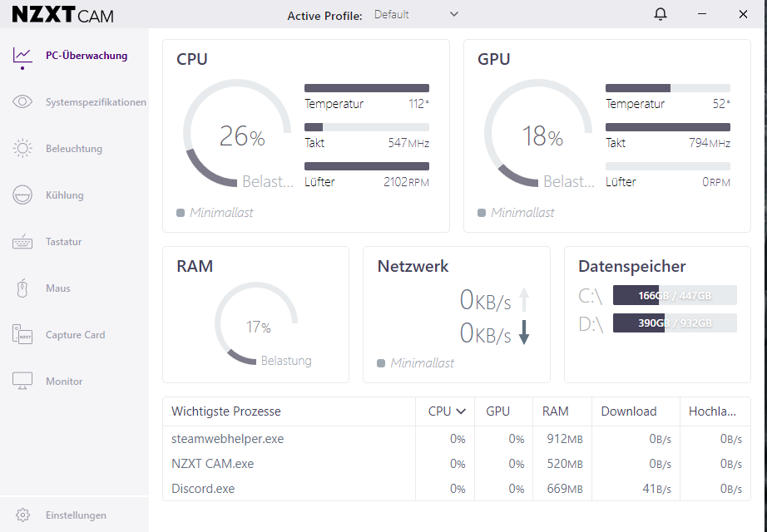Open the Beleuchtung page
The width and height of the screenshot is (767, 532).
click(74, 148)
